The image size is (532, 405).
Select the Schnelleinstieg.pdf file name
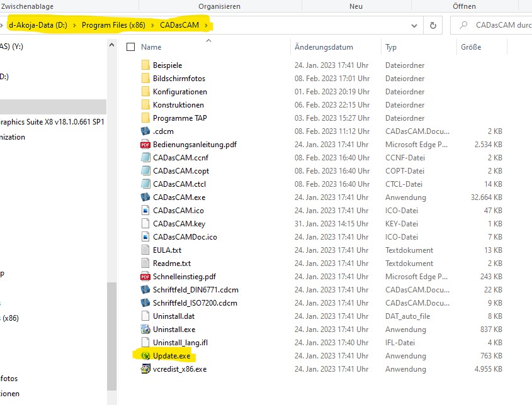(x=184, y=277)
